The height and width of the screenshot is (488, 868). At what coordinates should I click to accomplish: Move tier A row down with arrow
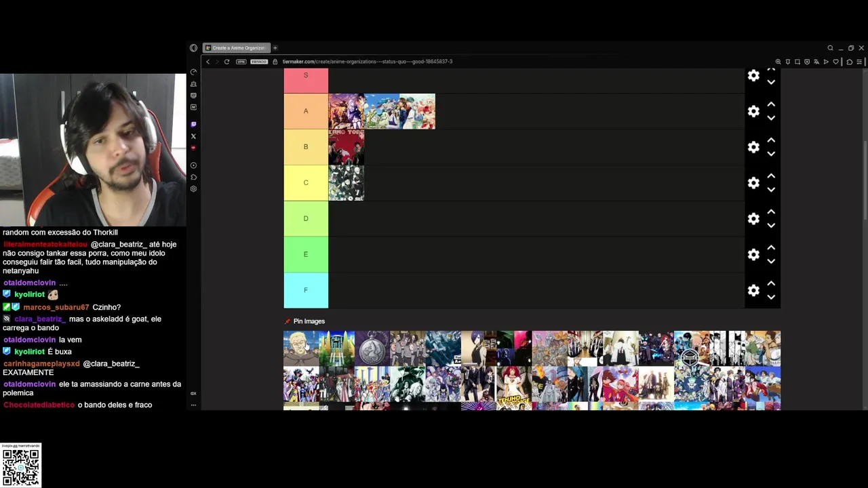(x=771, y=118)
